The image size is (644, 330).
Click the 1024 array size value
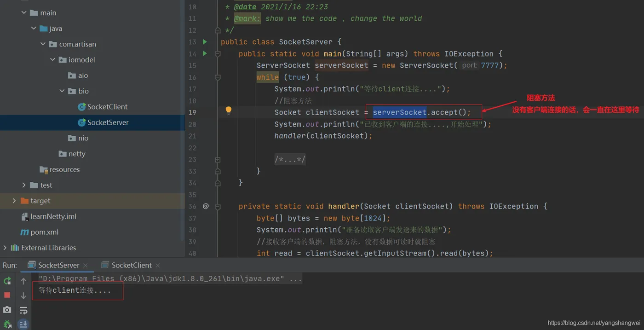pos(373,218)
